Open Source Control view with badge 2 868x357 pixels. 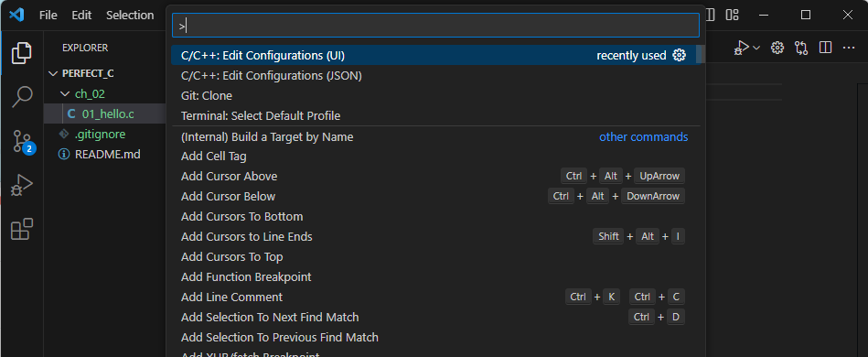(23, 142)
